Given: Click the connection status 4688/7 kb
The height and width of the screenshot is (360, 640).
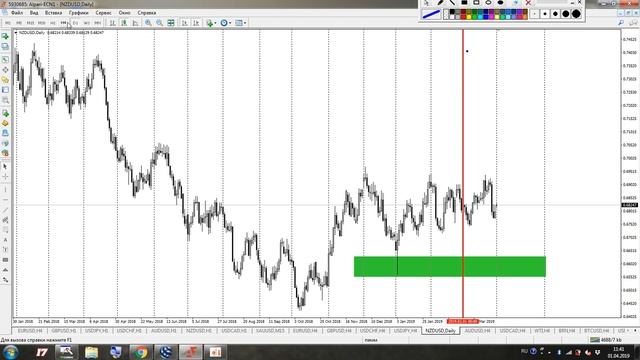Looking at the screenshot, I should click(606, 340).
